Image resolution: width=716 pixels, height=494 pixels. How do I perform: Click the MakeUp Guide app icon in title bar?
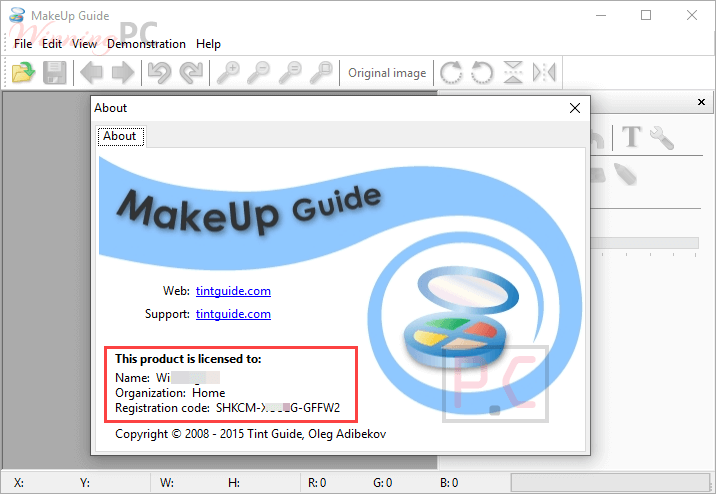[17, 15]
